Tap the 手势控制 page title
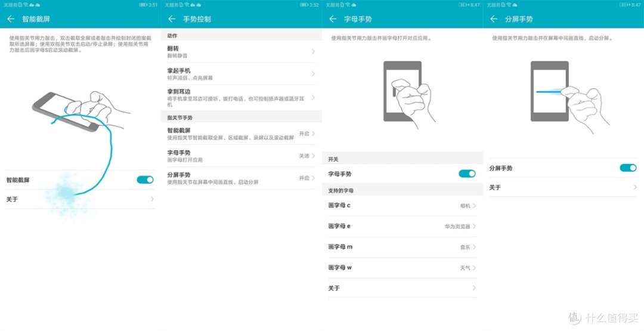 pos(197,19)
